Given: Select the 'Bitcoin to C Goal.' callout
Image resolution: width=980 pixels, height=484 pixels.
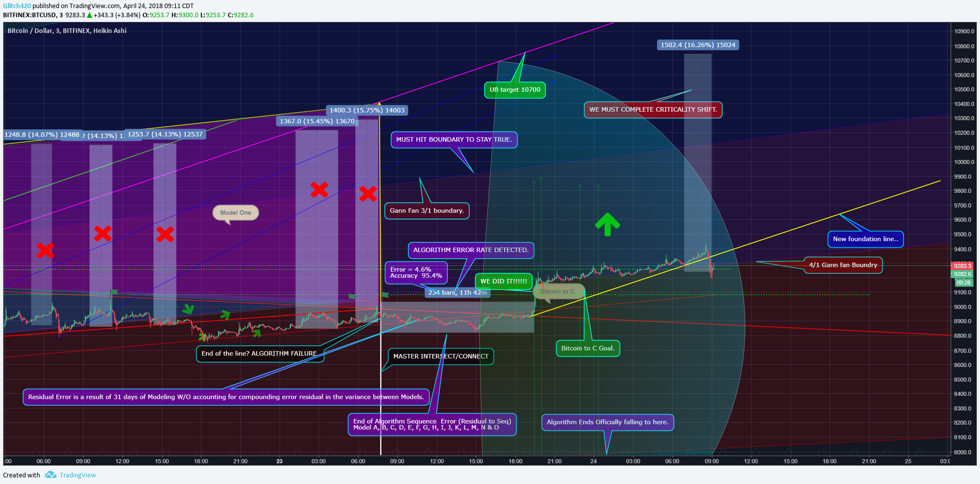Looking at the screenshot, I should pyautogui.click(x=587, y=348).
